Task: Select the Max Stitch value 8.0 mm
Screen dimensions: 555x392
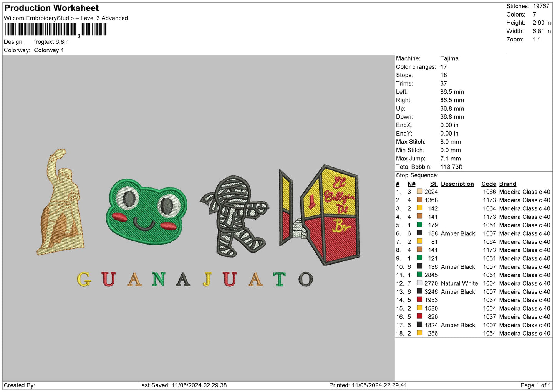Action: point(450,142)
